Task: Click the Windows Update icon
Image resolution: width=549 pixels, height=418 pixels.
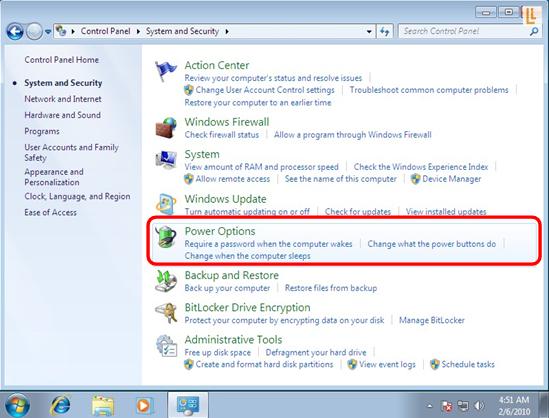Action: coord(166,203)
